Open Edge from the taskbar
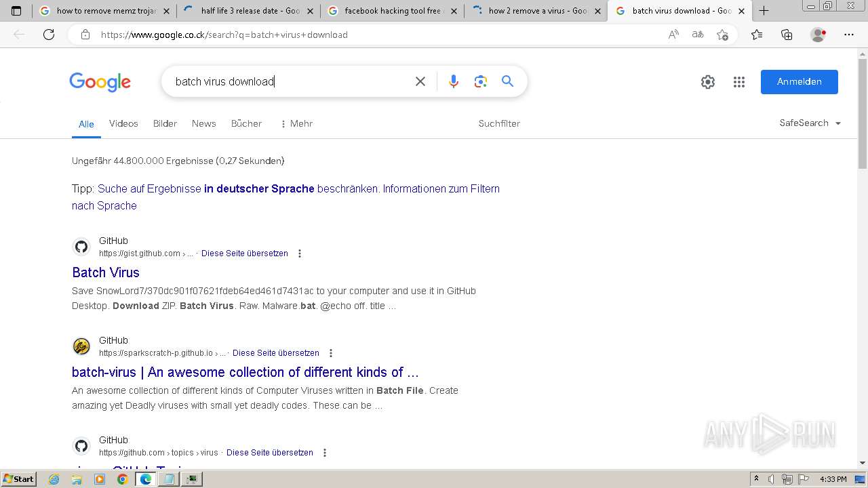 (x=145, y=479)
